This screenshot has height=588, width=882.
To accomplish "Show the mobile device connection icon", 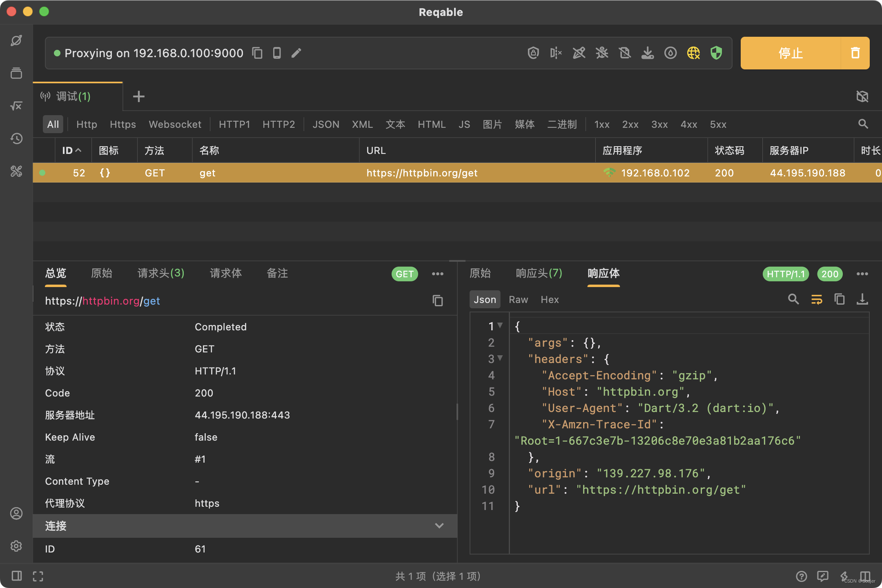I will tap(277, 53).
